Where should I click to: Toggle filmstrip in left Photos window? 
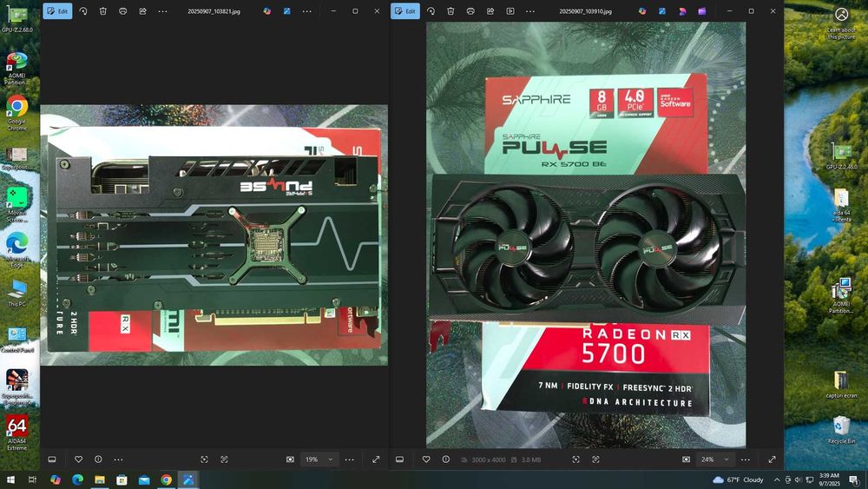[52, 459]
